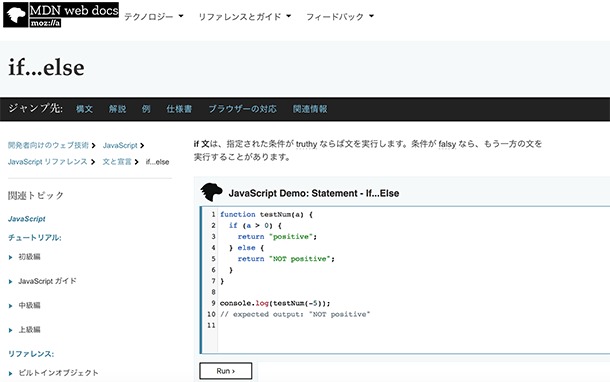Jump to the 構文 section
Screen dimensions: 610x382
pos(84,109)
